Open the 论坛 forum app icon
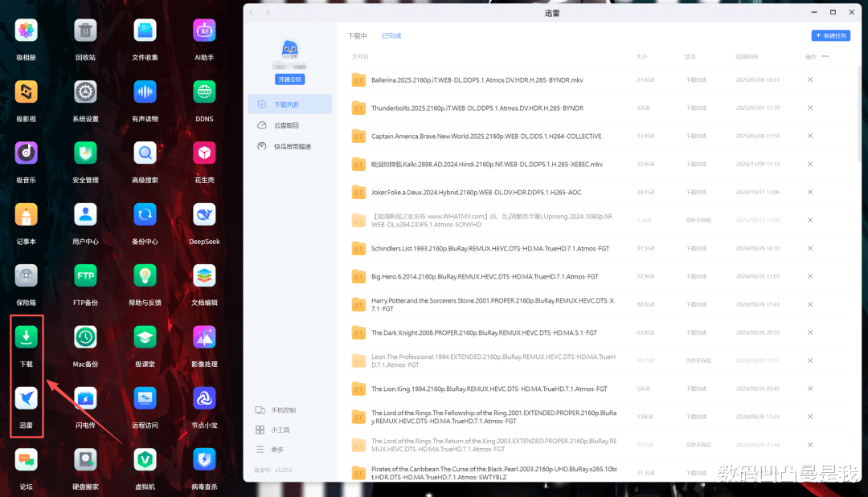The width and height of the screenshot is (868, 497). tap(26, 460)
